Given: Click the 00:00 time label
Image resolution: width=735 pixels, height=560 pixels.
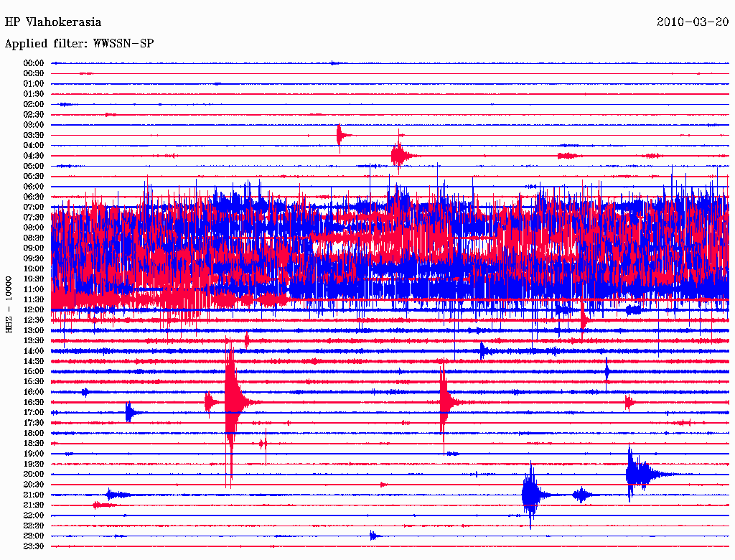Looking at the screenshot, I should (x=34, y=63).
